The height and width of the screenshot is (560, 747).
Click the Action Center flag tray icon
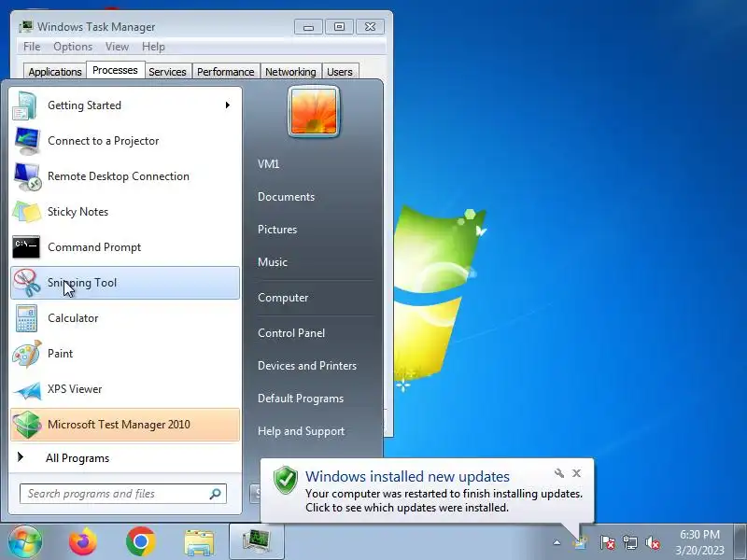coord(607,542)
